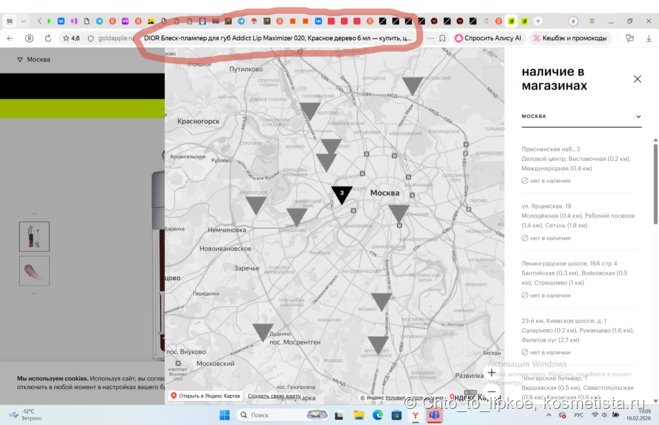Select the lip gloss product thumbnail

pos(34,236)
